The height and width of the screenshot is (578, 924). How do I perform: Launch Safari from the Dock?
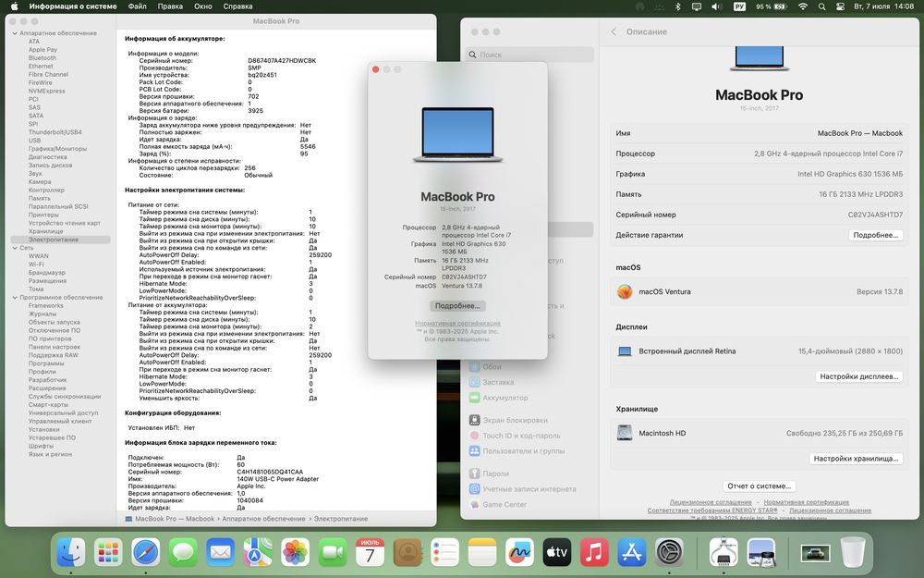click(x=146, y=552)
